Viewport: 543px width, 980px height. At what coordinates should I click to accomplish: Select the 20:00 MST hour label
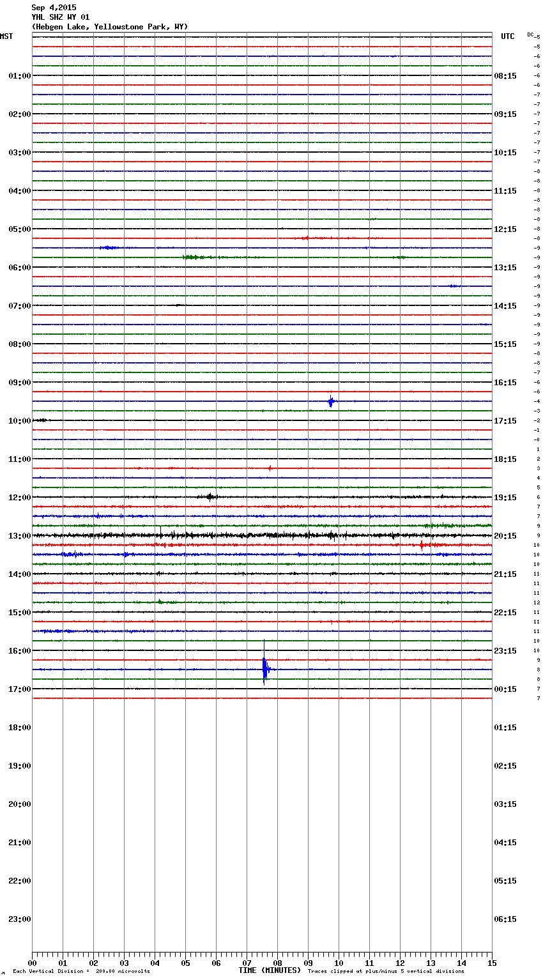[20, 804]
